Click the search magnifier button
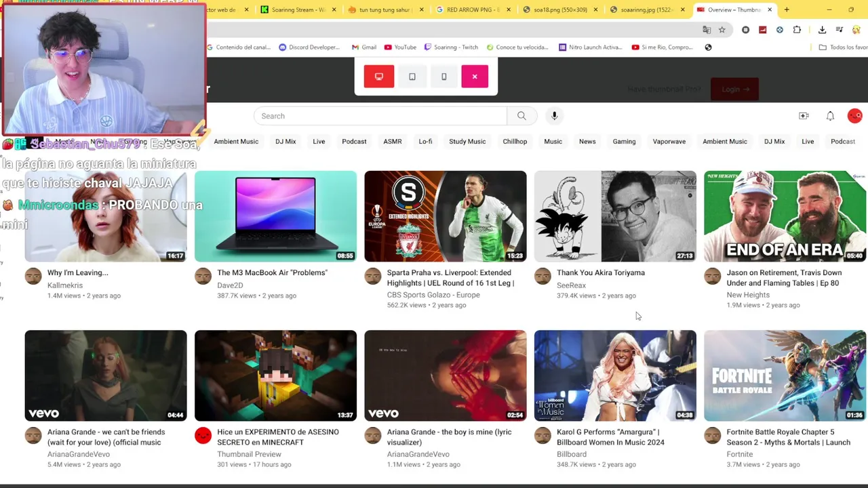This screenshot has height=488, width=868. (521, 116)
